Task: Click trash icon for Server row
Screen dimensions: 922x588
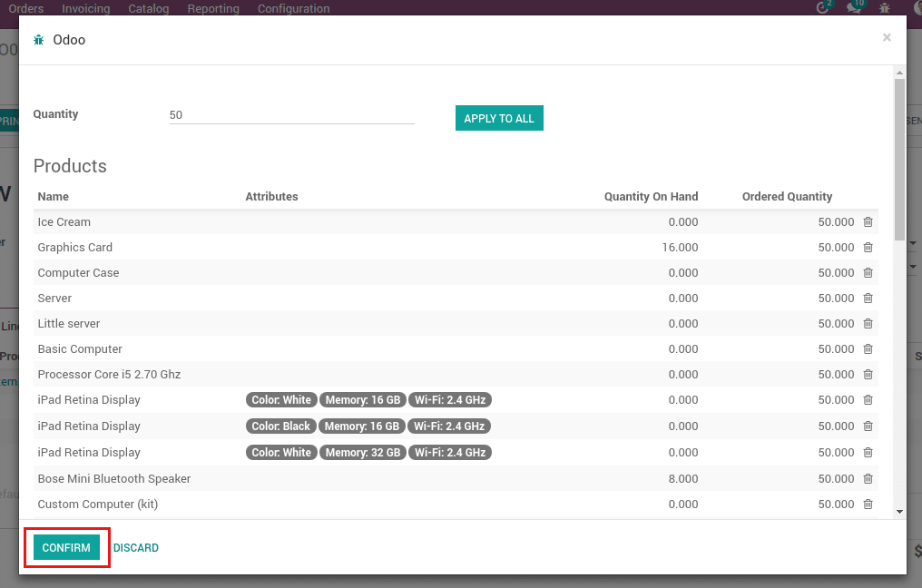Action: click(868, 299)
